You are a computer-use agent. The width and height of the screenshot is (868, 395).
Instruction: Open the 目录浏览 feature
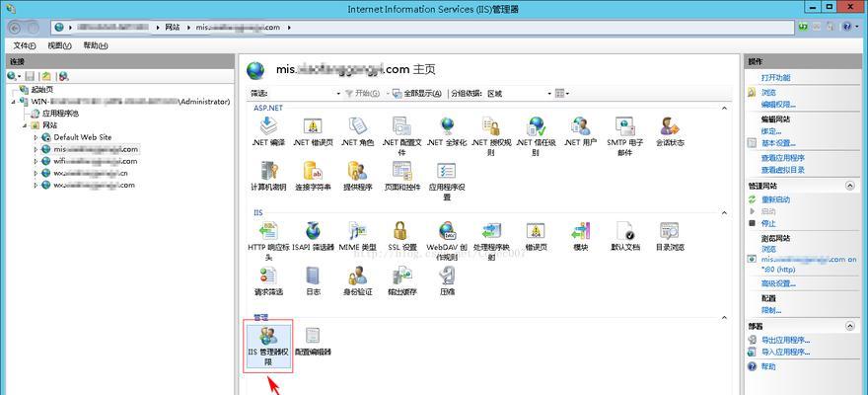point(670,237)
